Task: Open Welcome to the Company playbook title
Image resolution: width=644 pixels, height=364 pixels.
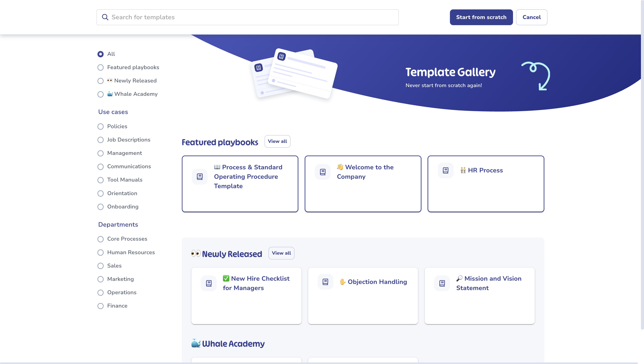Action: 365,172
